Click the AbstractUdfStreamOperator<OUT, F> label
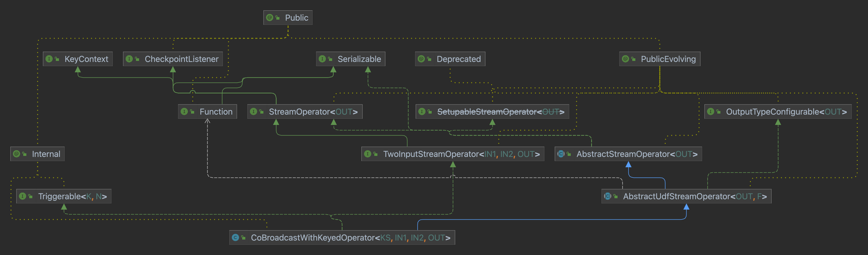Screen dimensions: 868x255 coord(695,196)
